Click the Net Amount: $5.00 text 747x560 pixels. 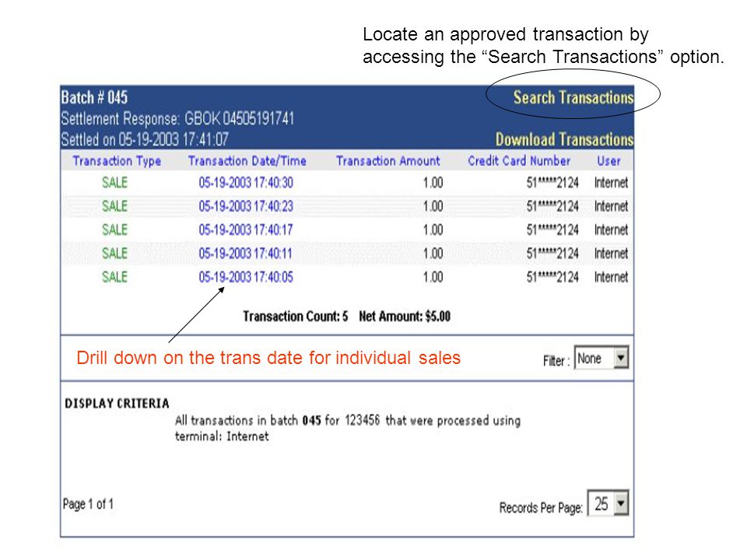click(x=405, y=317)
